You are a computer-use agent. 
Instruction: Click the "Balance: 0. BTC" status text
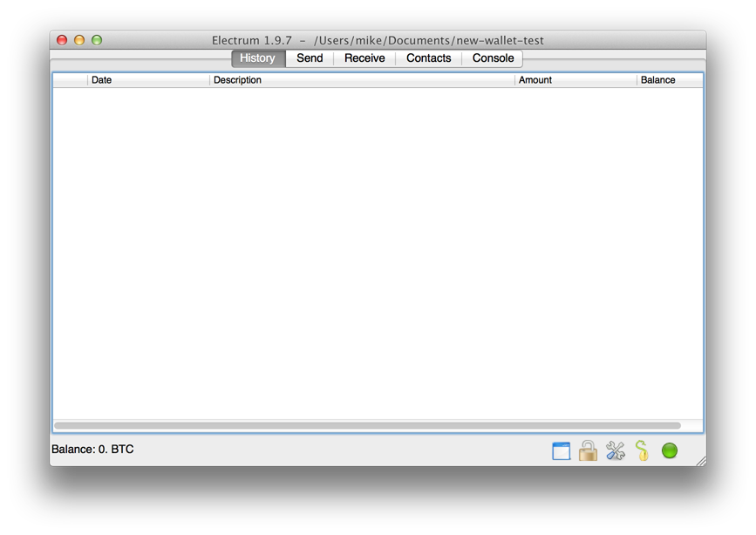[x=92, y=450]
